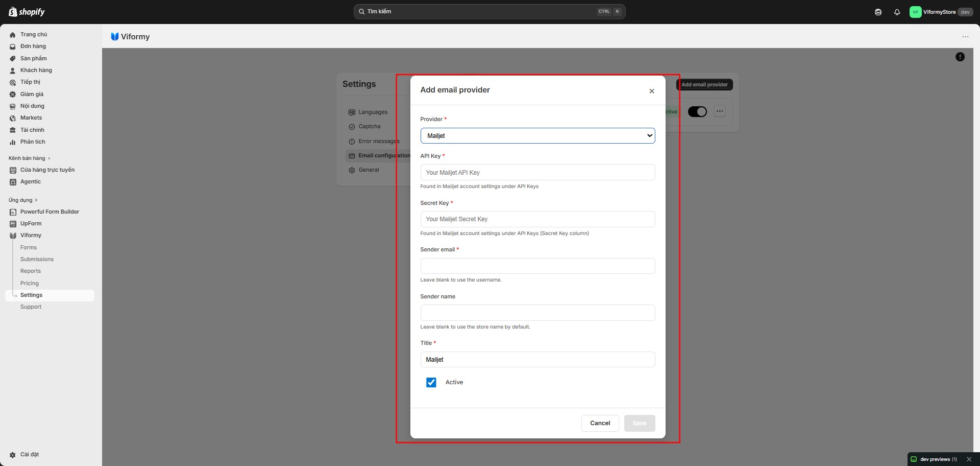Open Captcha settings tab
Image resolution: width=980 pixels, height=466 pixels.
tap(370, 126)
